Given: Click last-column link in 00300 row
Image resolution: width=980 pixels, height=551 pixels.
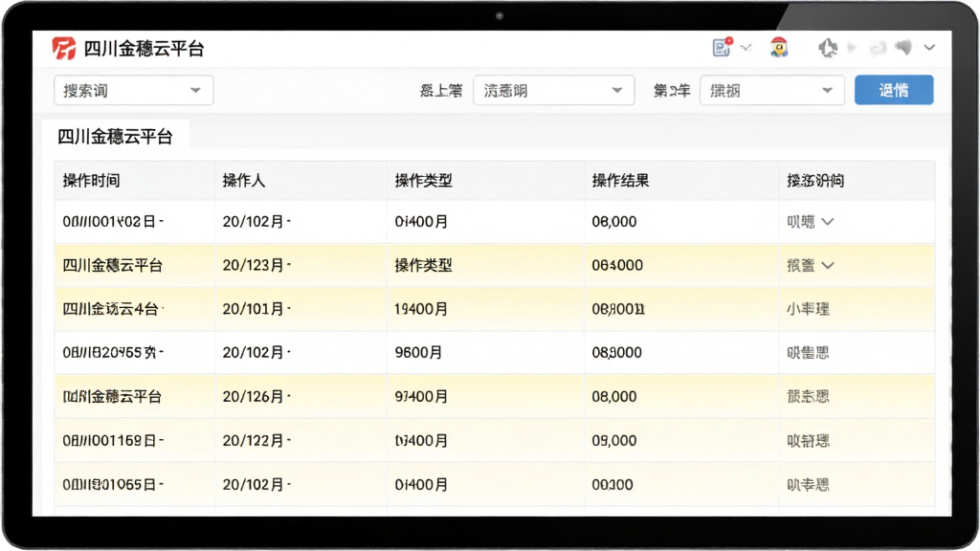Looking at the screenshot, I should (808, 485).
